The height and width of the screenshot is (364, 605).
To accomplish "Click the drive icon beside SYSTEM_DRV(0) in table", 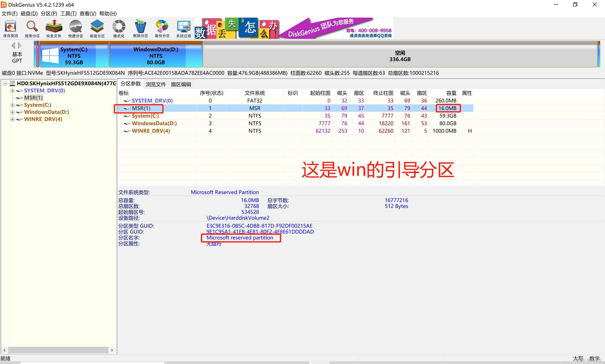I will click(127, 101).
